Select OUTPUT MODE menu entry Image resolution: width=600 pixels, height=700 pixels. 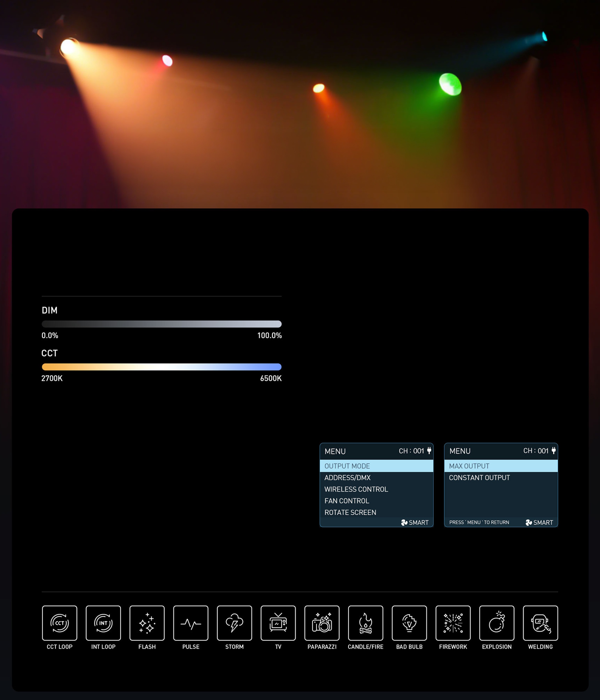pos(377,466)
